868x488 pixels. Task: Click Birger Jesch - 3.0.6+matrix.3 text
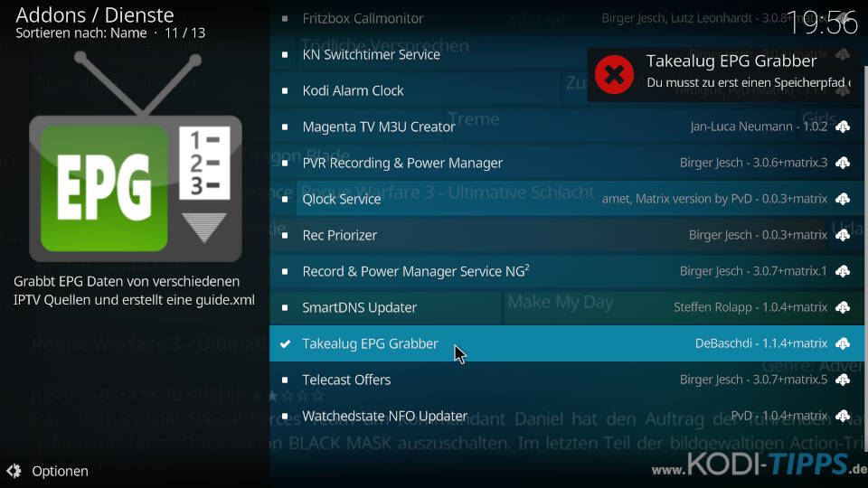pyautogui.click(x=753, y=163)
